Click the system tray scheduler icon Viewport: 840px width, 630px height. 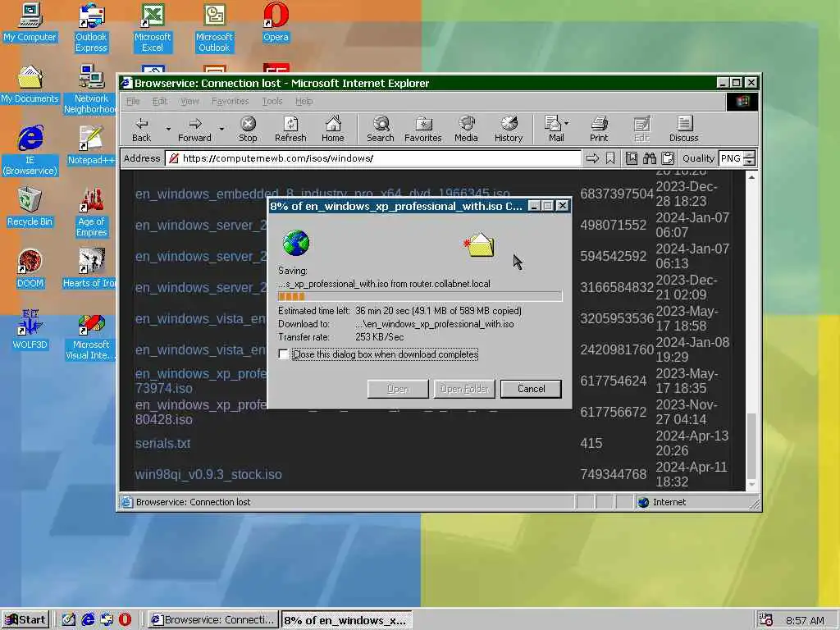pos(766,620)
